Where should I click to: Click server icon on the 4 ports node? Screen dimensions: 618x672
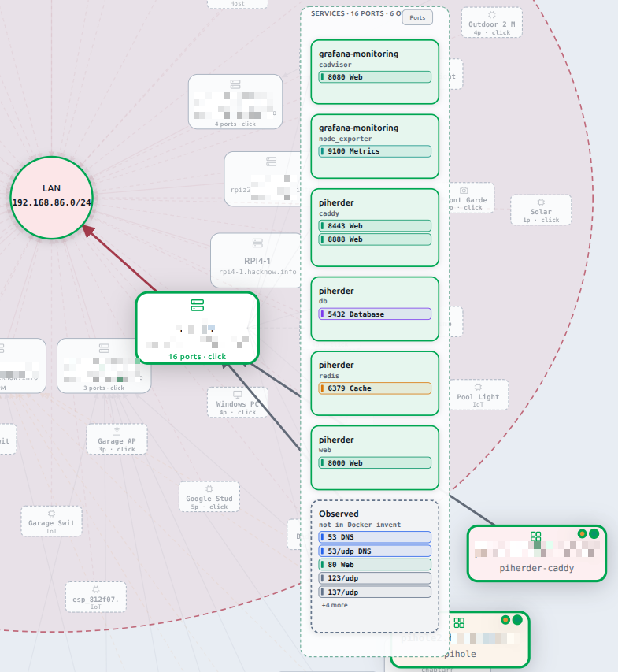(x=235, y=84)
